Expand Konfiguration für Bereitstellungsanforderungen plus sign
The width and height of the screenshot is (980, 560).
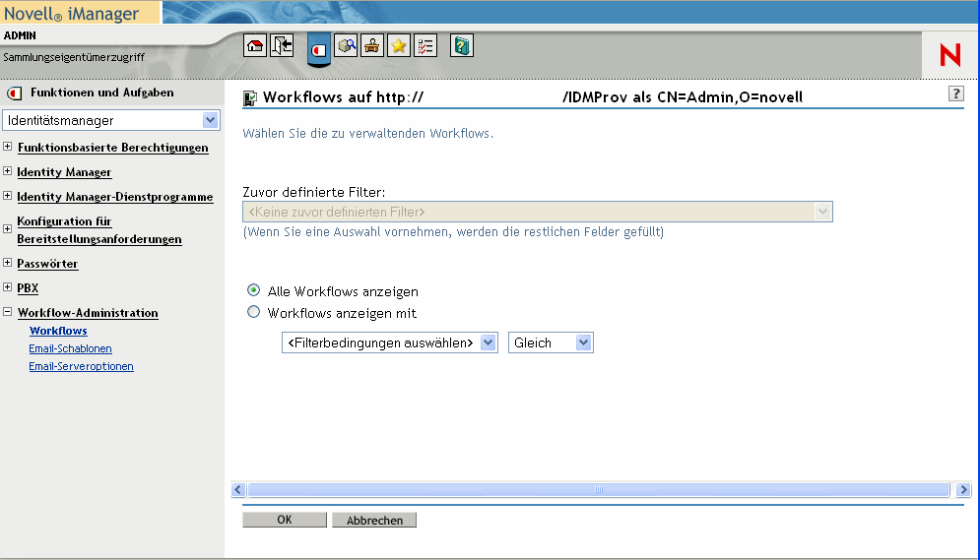(8, 229)
